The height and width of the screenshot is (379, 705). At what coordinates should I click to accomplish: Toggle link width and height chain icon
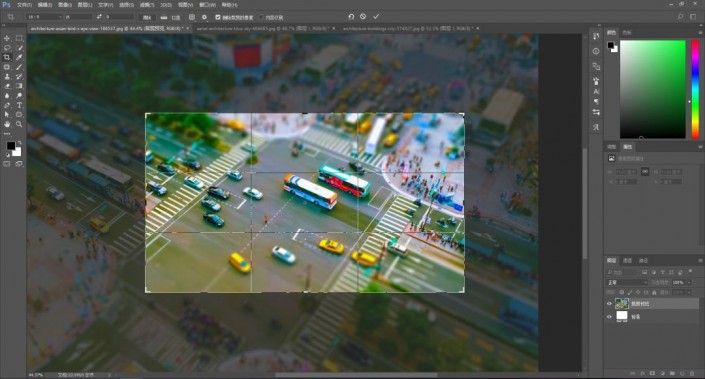point(645,172)
